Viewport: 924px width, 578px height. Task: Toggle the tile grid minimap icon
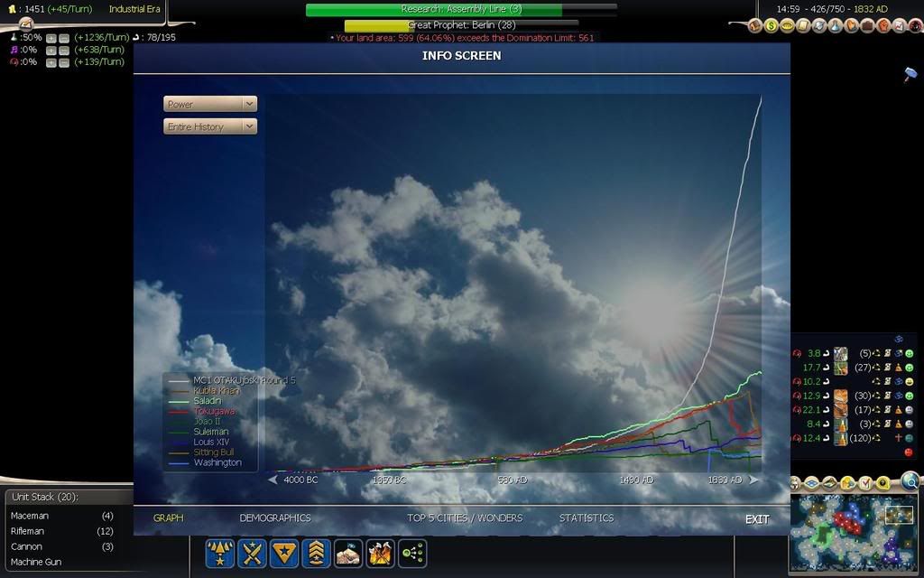point(811,484)
